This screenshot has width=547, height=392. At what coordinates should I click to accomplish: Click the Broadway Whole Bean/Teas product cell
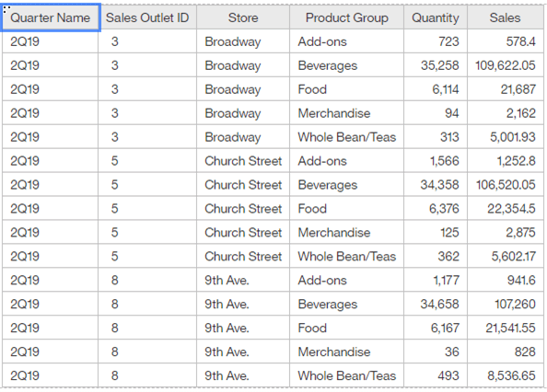tap(346, 137)
